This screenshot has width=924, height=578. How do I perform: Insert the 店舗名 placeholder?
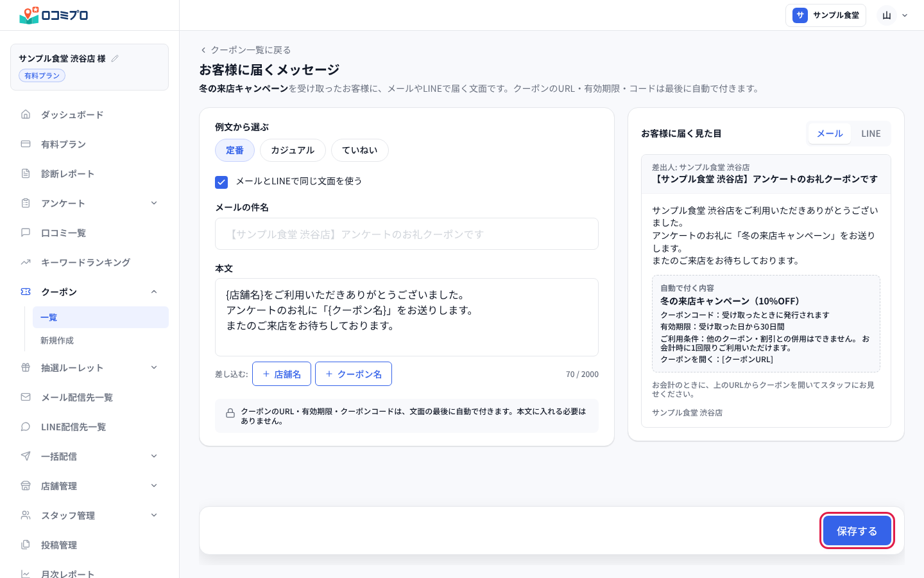282,374
